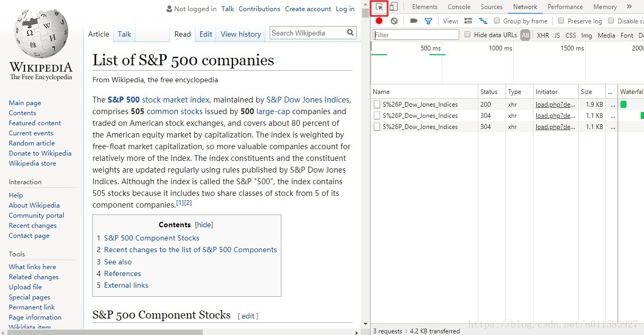Screen dimensions: 644x335
Task: Filter requests by Img type
Action: coord(587,36)
